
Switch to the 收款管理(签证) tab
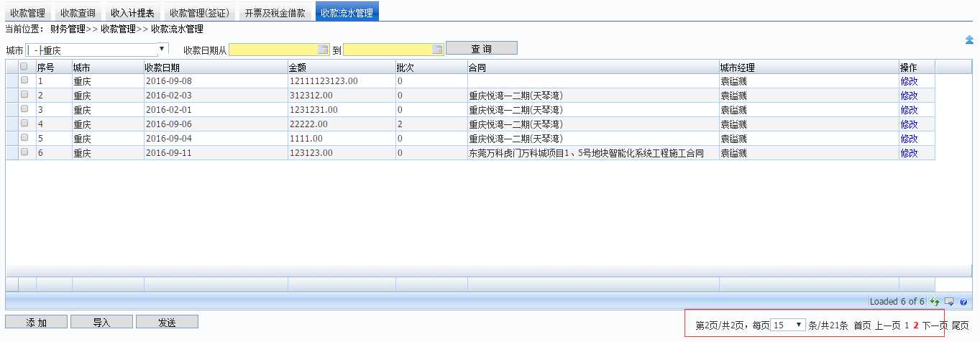point(199,11)
